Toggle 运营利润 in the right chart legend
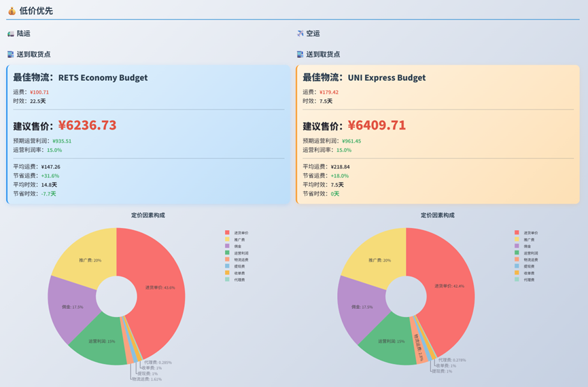This screenshot has height=387, width=588. (530, 253)
